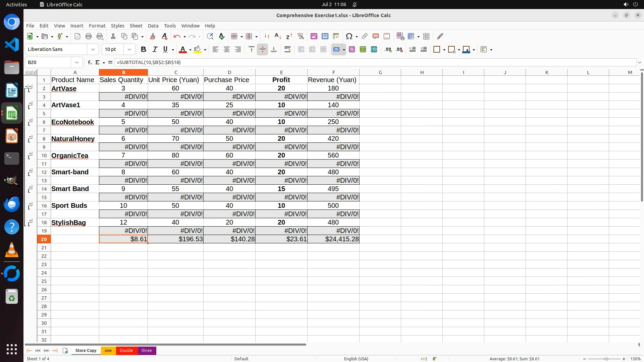Toggle Bold formatting
The height and width of the screenshot is (362, 644).
pos(144,49)
